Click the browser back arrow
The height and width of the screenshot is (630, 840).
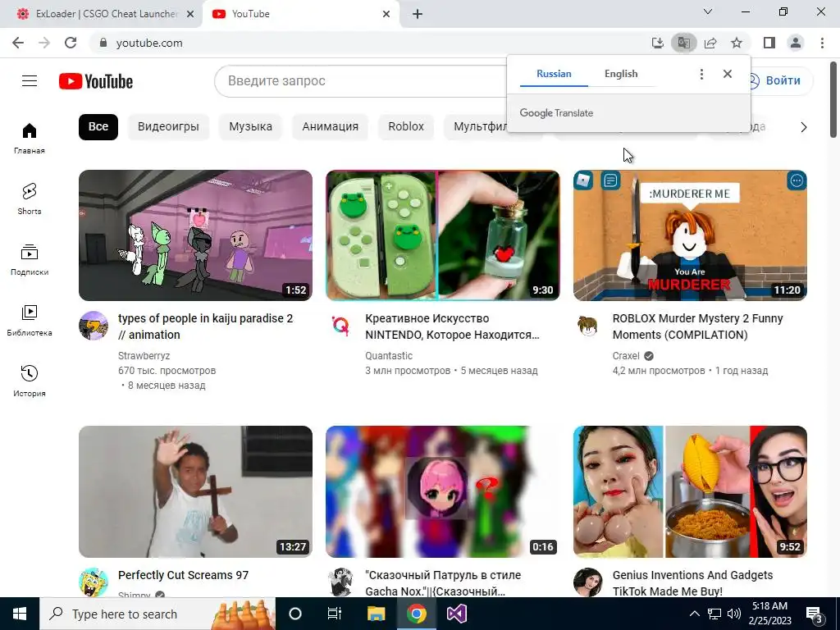tap(18, 43)
